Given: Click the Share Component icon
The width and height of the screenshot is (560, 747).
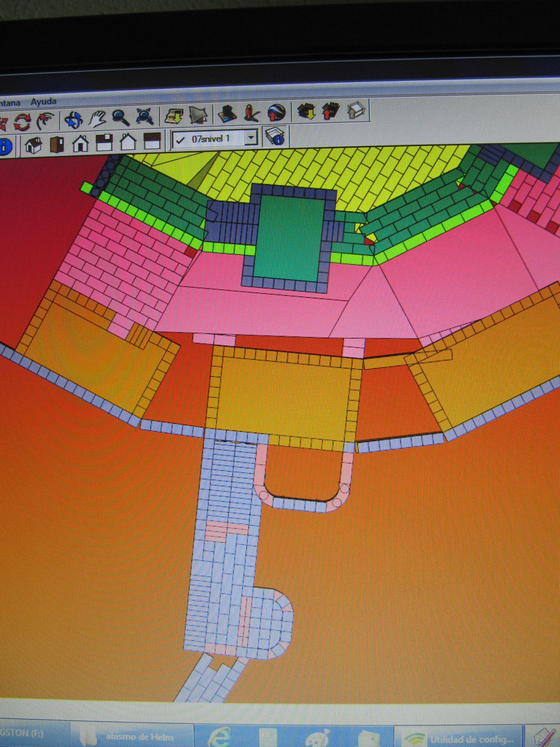Looking at the screenshot, I should [x=356, y=110].
